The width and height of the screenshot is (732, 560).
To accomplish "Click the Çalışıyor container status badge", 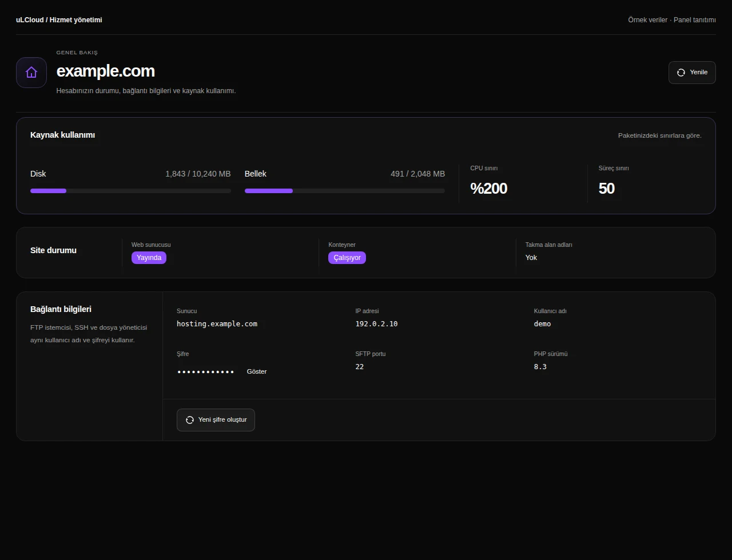I will pyautogui.click(x=347, y=258).
